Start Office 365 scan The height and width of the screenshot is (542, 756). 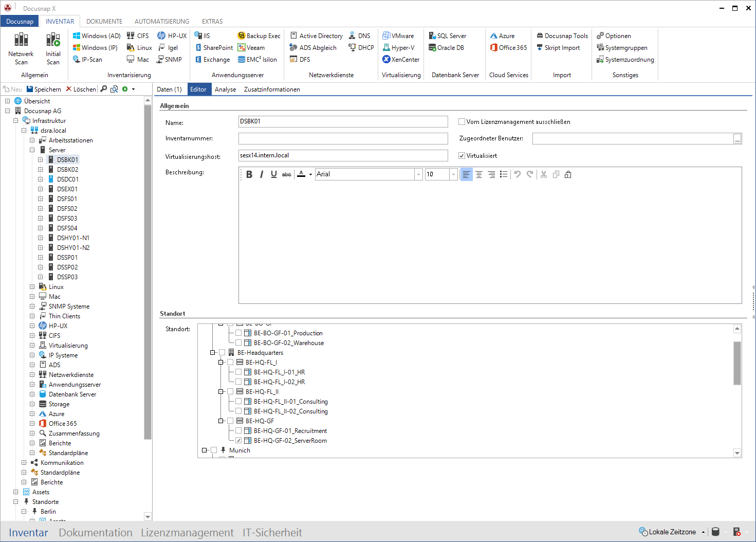coord(508,48)
